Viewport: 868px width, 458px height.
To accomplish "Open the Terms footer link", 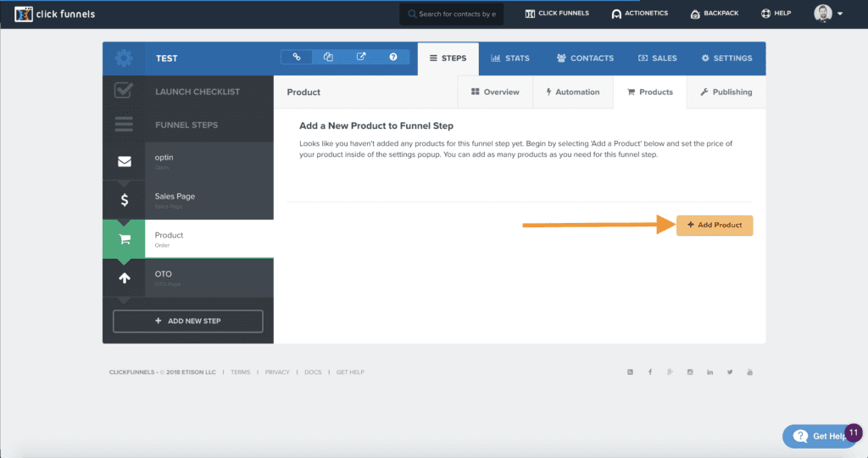I will click(240, 372).
